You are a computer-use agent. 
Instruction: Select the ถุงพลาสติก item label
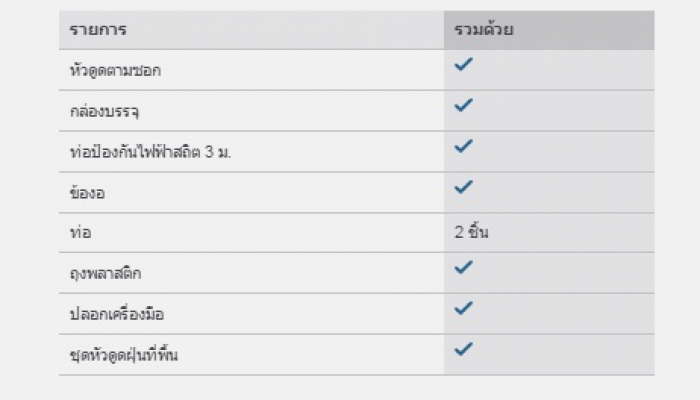click(105, 273)
